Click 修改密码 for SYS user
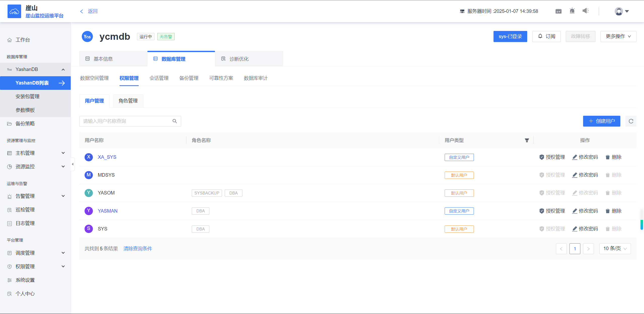Screen dimensions: 644x314 click(585, 229)
